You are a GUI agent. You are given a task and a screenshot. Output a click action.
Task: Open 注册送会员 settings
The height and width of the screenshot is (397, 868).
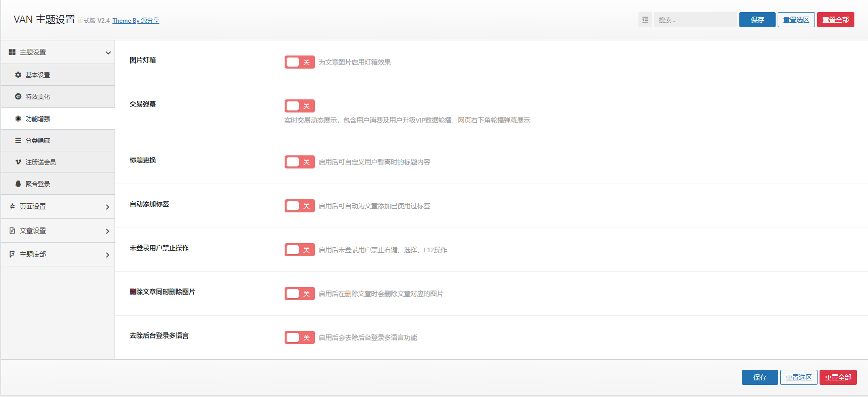pos(58,162)
